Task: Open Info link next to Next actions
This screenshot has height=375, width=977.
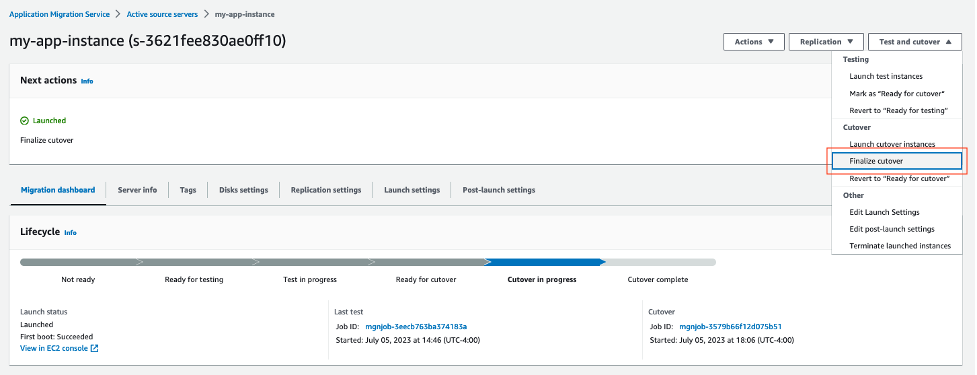Action: pos(87,81)
